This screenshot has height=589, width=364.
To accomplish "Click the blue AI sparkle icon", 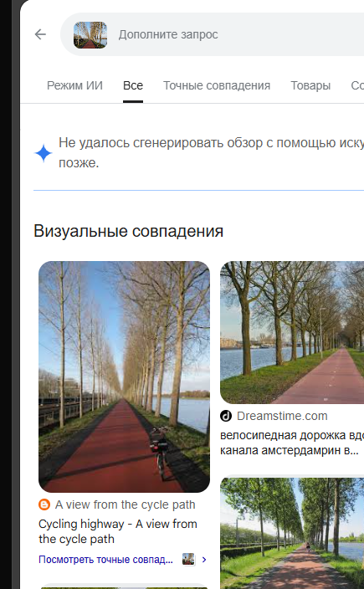I will [x=44, y=153].
